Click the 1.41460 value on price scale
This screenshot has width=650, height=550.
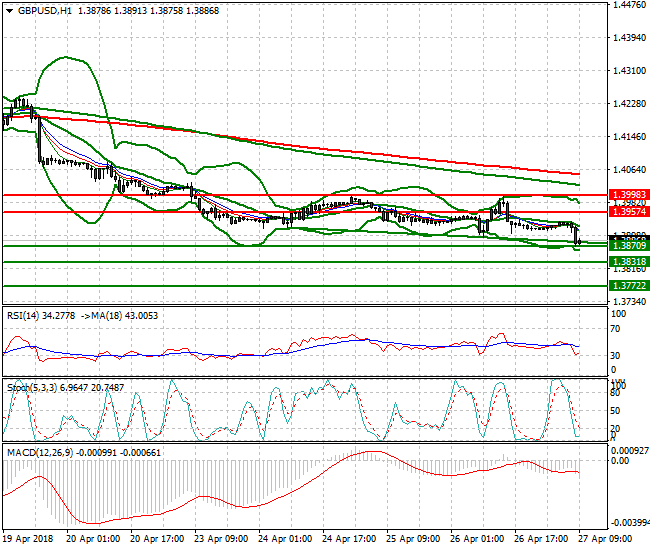coord(628,137)
